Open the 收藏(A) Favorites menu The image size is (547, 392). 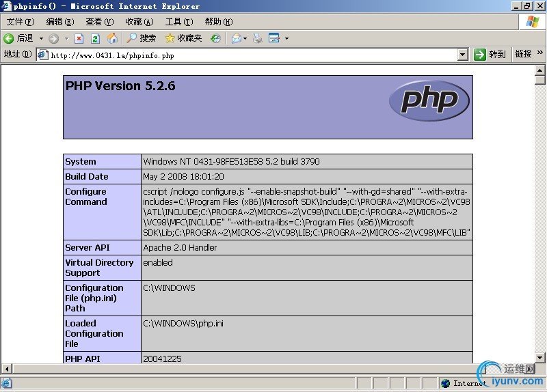tap(139, 22)
